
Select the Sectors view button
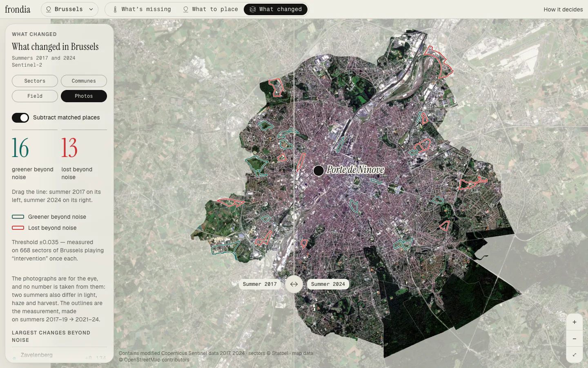pos(35,81)
